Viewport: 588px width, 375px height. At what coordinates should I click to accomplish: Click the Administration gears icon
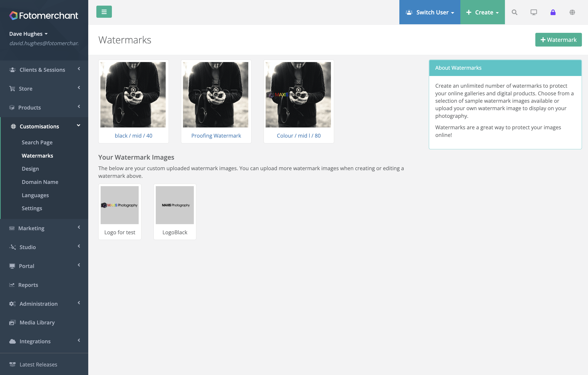coord(12,304)
